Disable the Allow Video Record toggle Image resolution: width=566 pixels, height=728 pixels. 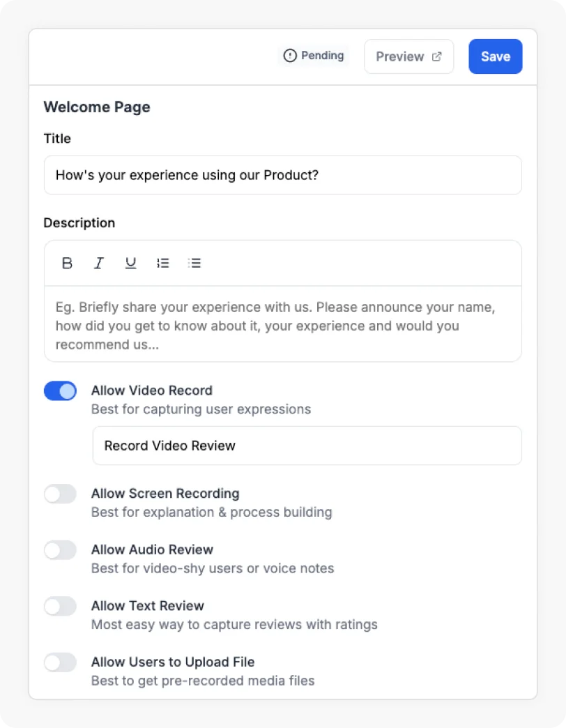click(60, 391)
